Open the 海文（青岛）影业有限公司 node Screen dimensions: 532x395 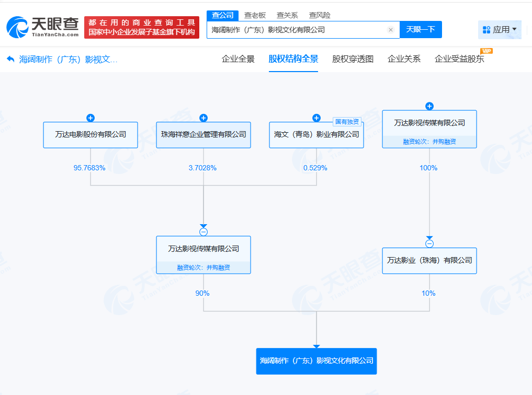316,135
